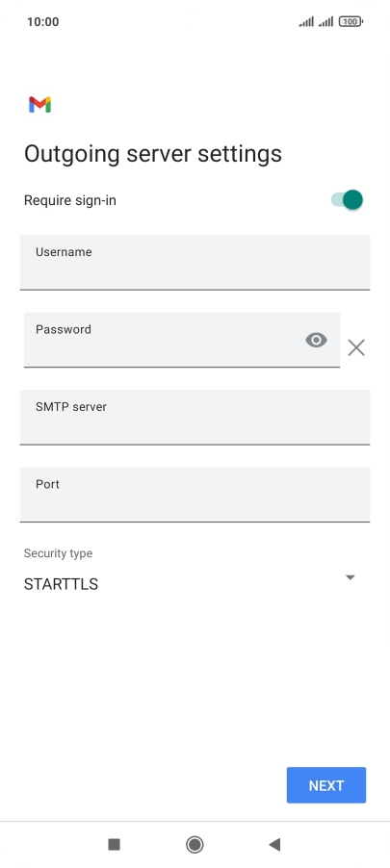
Task: Disable the Require sign-in switch
Action: tap(347, 200)
